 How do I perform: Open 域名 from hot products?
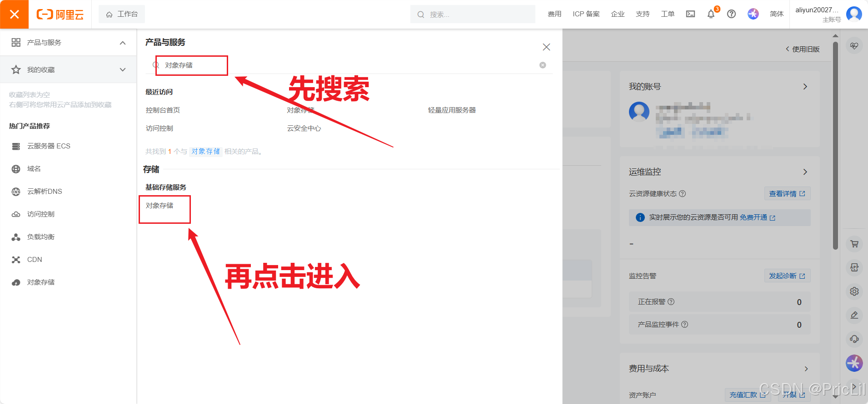(x=34, y=169)
